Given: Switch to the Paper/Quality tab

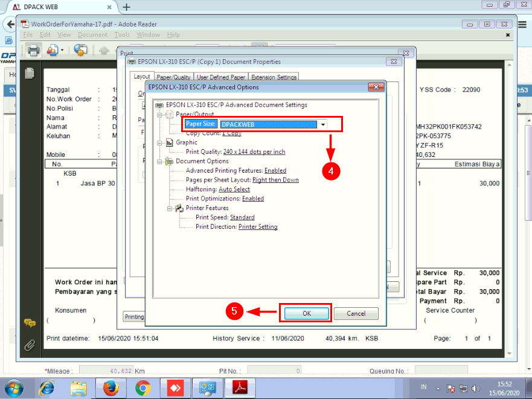Looking at the screenshot, I should (x=174, y=77).
